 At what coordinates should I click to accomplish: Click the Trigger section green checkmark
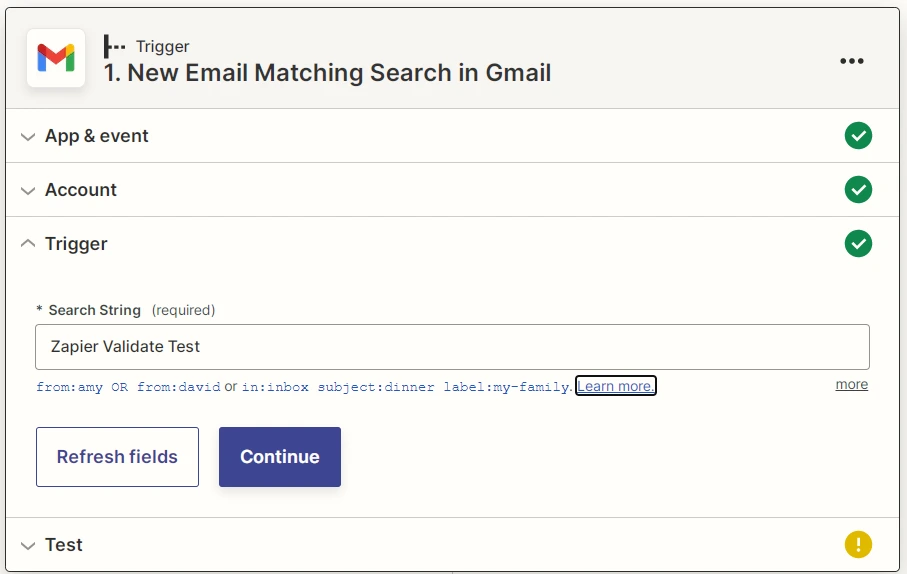[858, 244]
